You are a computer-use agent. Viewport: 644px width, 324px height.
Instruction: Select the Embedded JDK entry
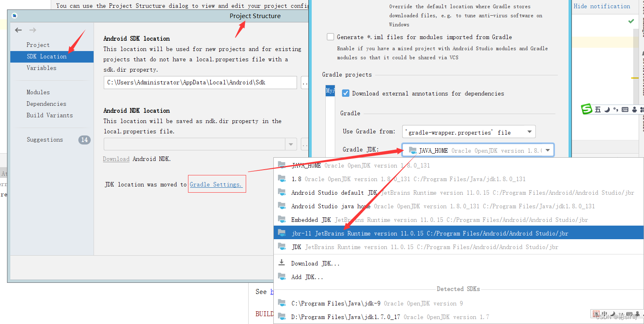(458, 219)
